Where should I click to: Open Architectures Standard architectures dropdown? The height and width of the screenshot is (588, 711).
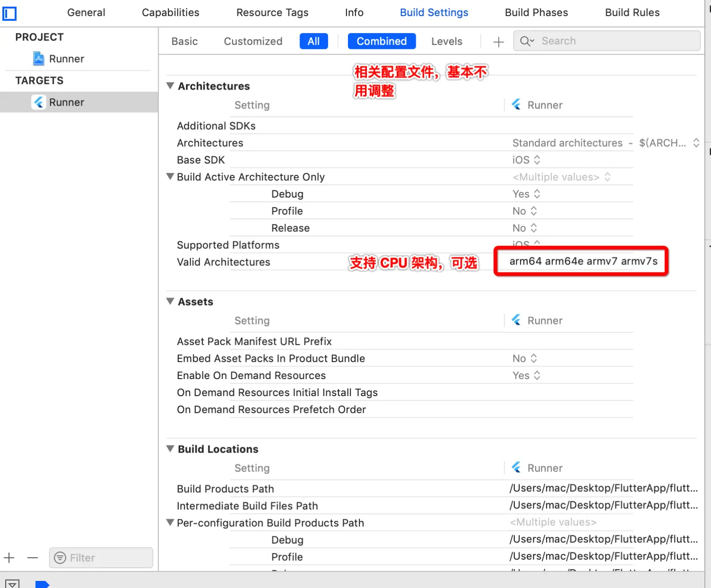pos(606,143)
